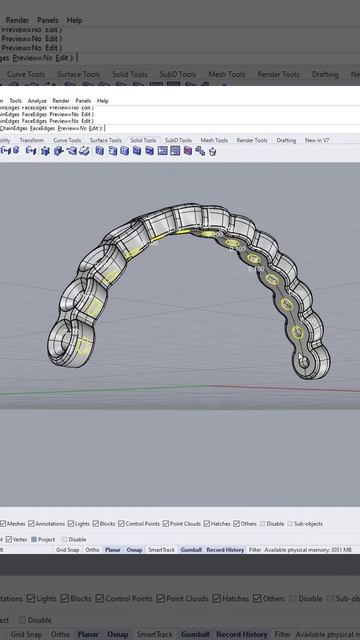Open the Tools menu
This screenshot has width=360, height=640.
(16, 100)
